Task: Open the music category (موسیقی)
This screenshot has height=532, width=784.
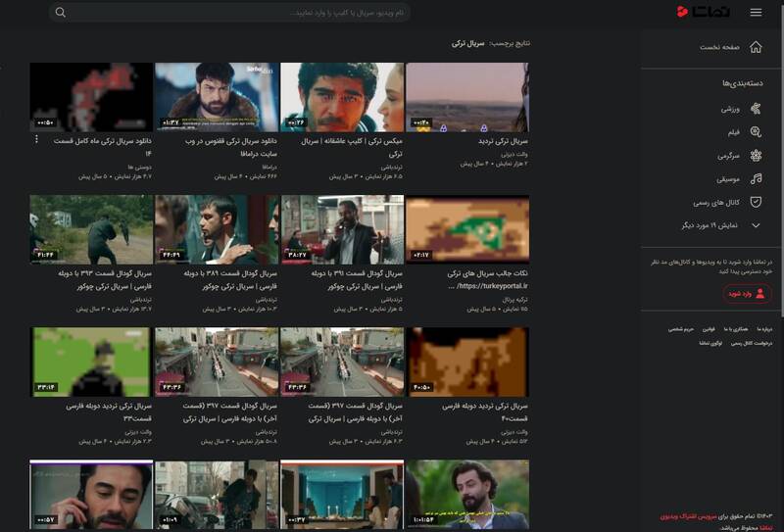Action: tap(734, 178)
